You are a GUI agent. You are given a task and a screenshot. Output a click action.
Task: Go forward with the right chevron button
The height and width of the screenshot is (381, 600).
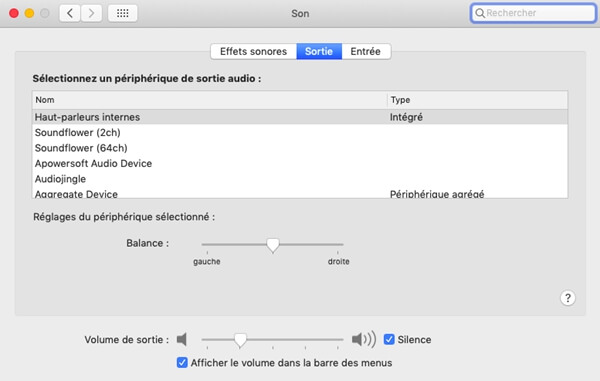[91, 13]
